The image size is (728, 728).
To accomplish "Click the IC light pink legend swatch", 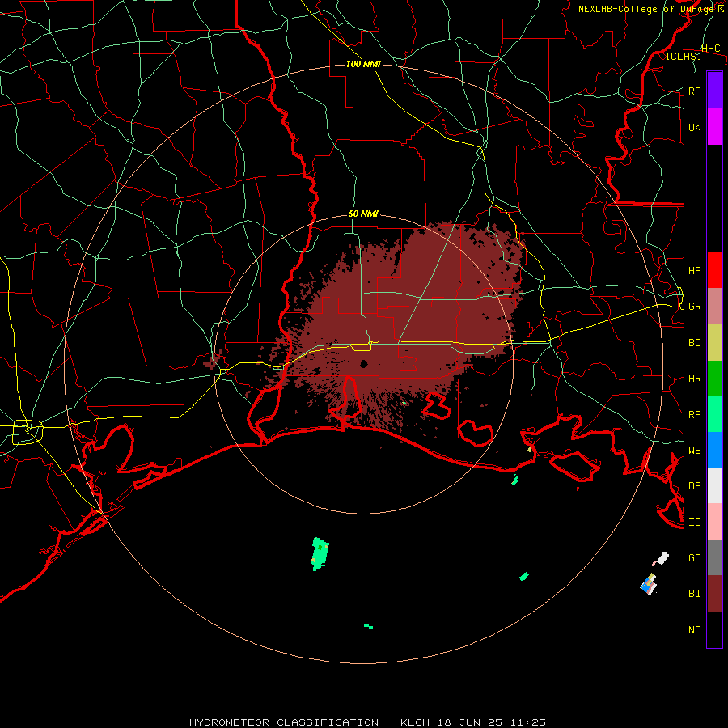I will point(714,522).
